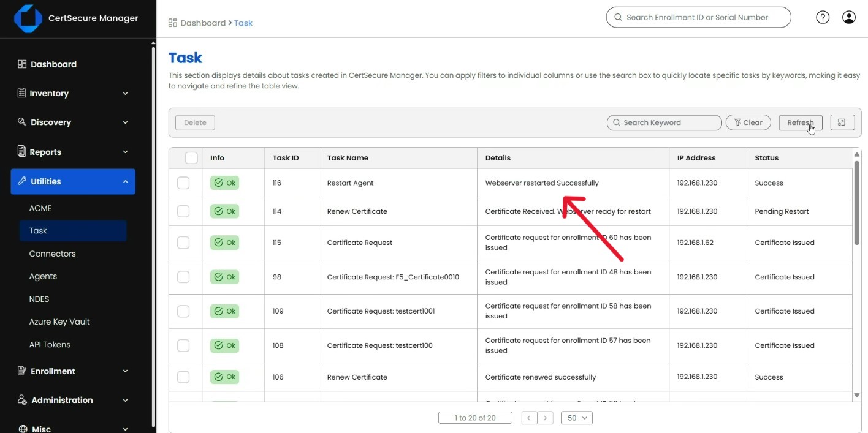Screen dimensions: 868x433
Task: Click magnifier icon in top search box
Action: pyautogui.click(x=618, y=17)
